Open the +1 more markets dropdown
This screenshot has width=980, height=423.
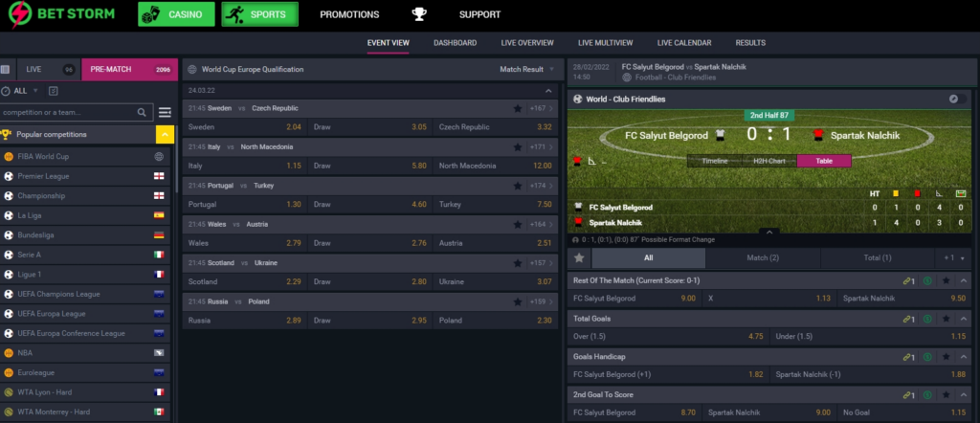coord(954,258)
